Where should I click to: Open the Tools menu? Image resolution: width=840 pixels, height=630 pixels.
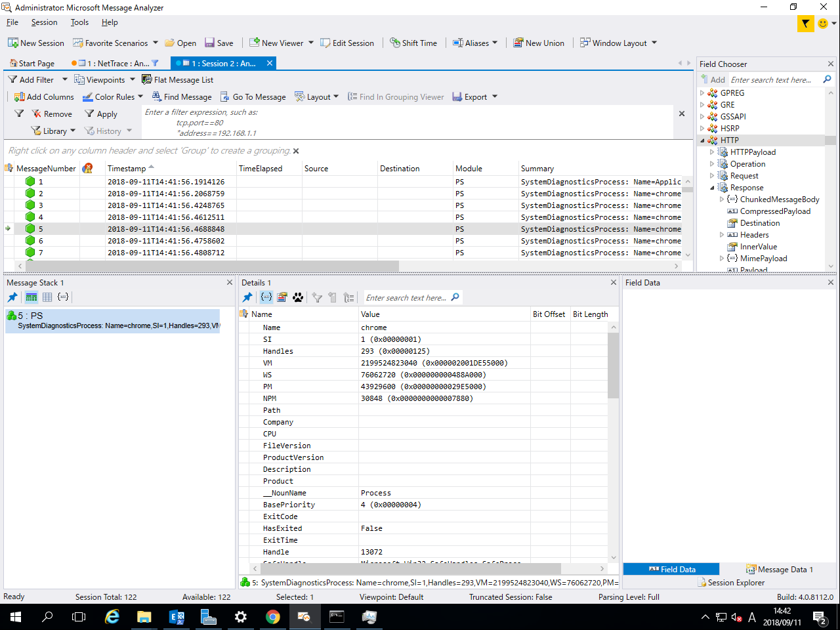[x=79, y=22]
